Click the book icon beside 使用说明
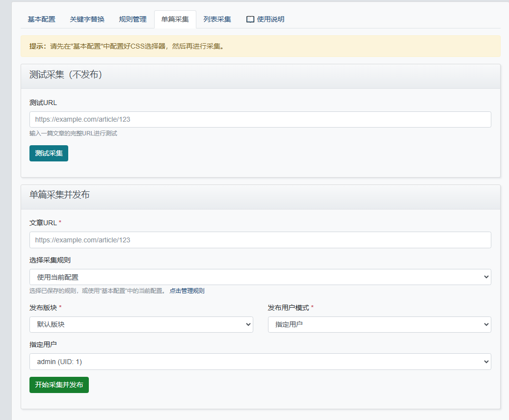 click(x=250, y=20)
